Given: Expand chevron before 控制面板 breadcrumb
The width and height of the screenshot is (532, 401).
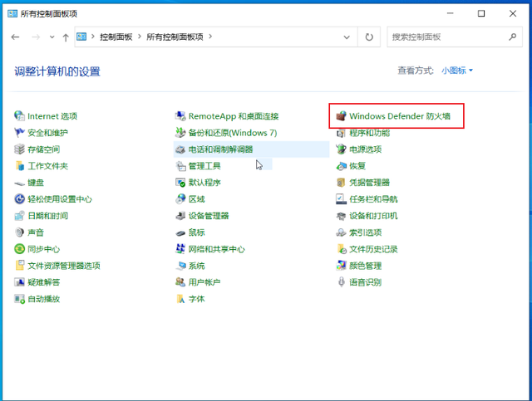Looking at the screenshot, I should click(92, 37).
